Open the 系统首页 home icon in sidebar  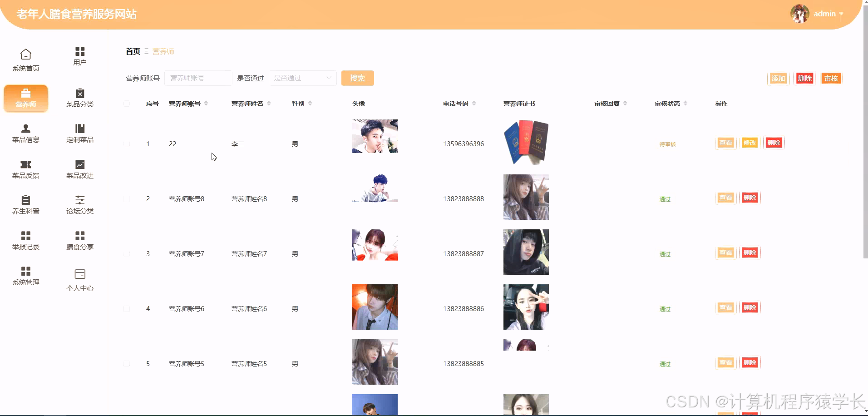[x=25, y=59]
